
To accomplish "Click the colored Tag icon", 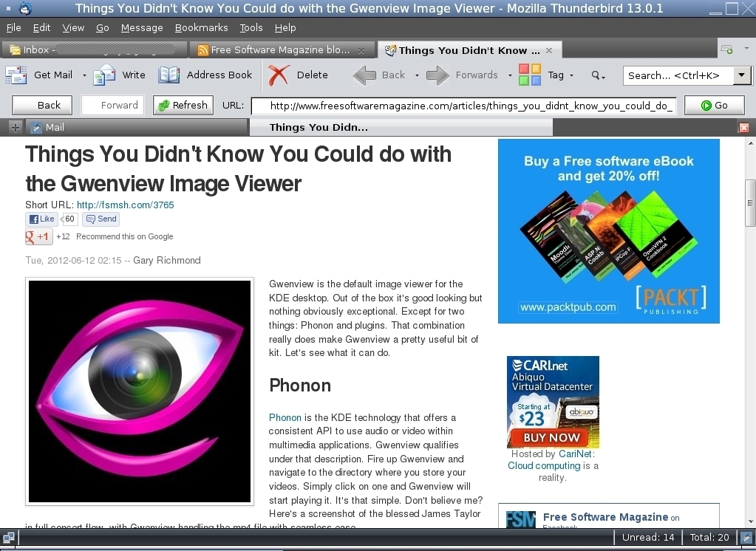I will coord(530,75).
